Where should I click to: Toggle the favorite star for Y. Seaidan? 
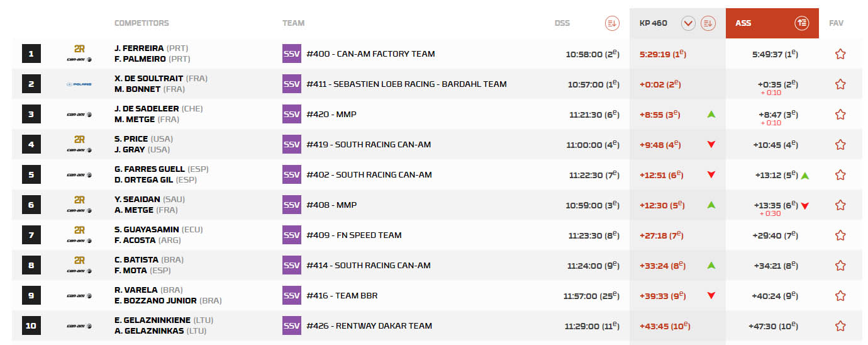point(840,205)
